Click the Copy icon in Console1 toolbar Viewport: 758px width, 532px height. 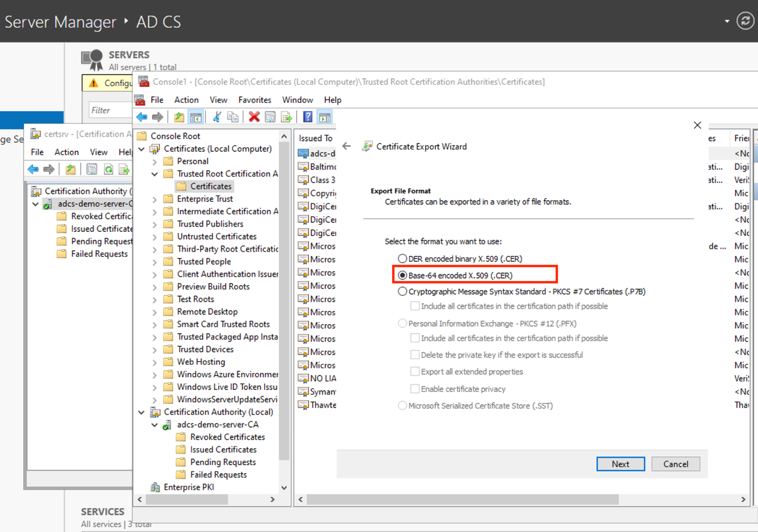click(233, 117)
